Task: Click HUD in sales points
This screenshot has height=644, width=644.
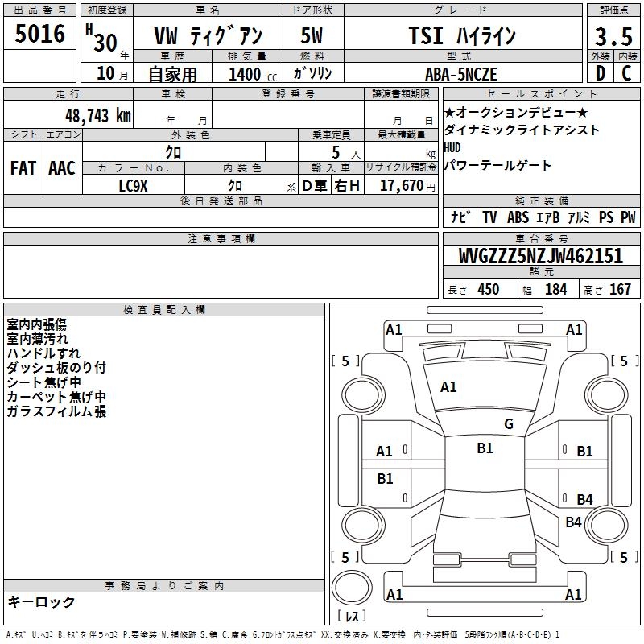Action: (x=452, y=147)
